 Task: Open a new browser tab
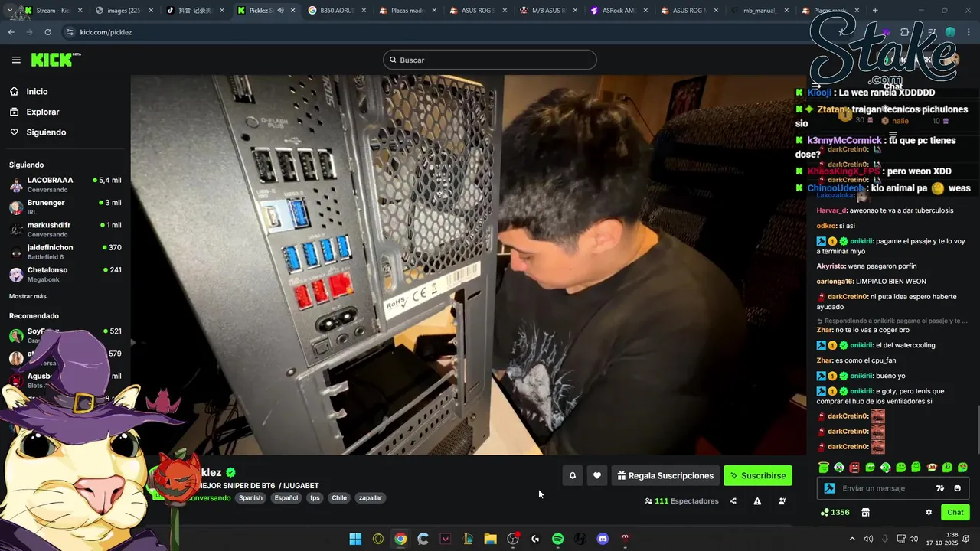(x=875, y=11)
